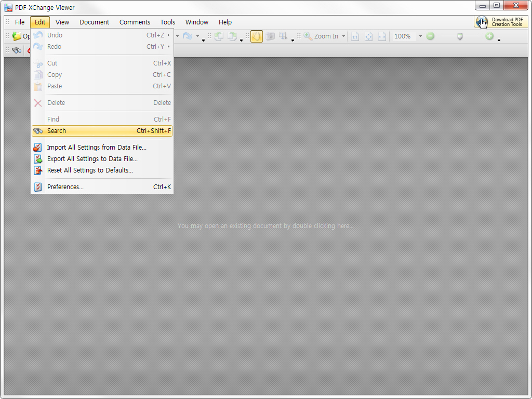Expand the 100% zoom level dropdown
This screenshot has height=399, width=532.
pos(420,36)
